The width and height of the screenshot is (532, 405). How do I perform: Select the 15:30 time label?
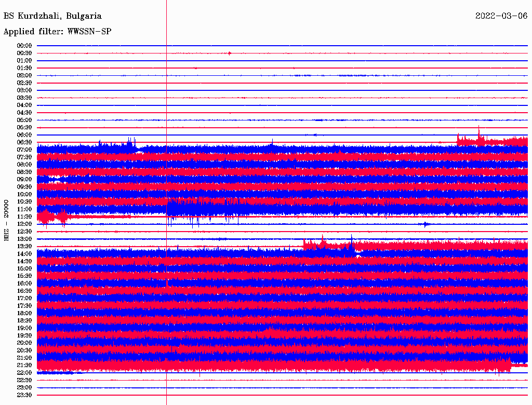pos(24,276)
